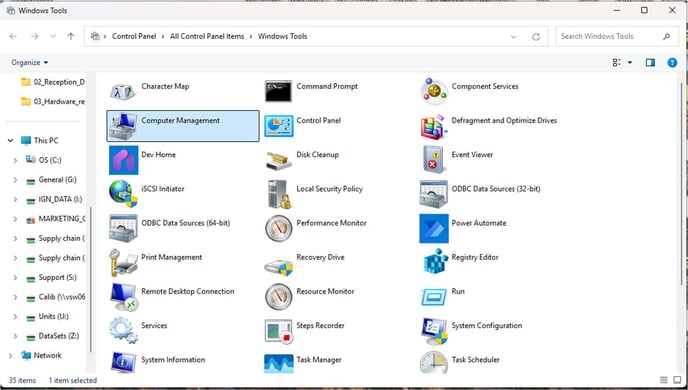Open the Registry Editor icon
Screen dimensions: 688x390
point(435,262)
